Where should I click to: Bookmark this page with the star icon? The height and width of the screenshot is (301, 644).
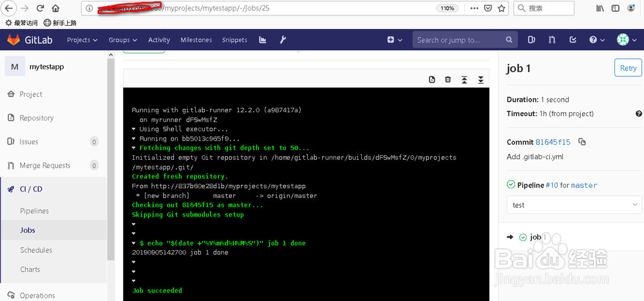(501, 8)
